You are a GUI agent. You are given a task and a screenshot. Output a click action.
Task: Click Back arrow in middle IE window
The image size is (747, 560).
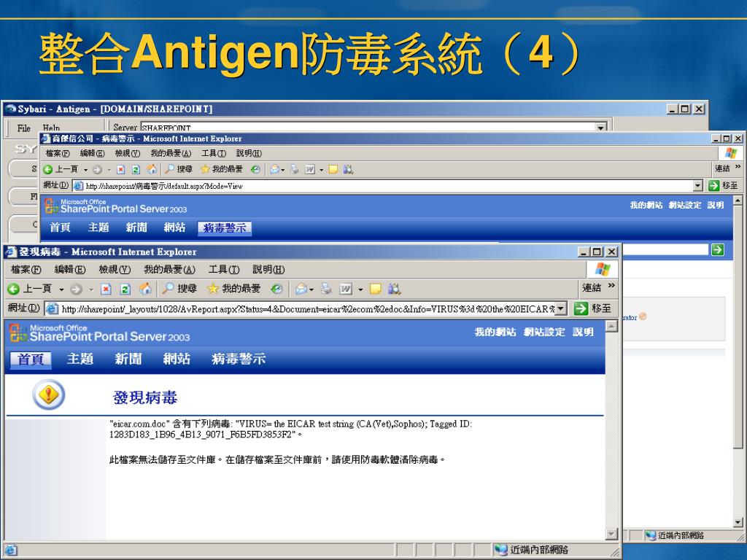tap(47, 169)
